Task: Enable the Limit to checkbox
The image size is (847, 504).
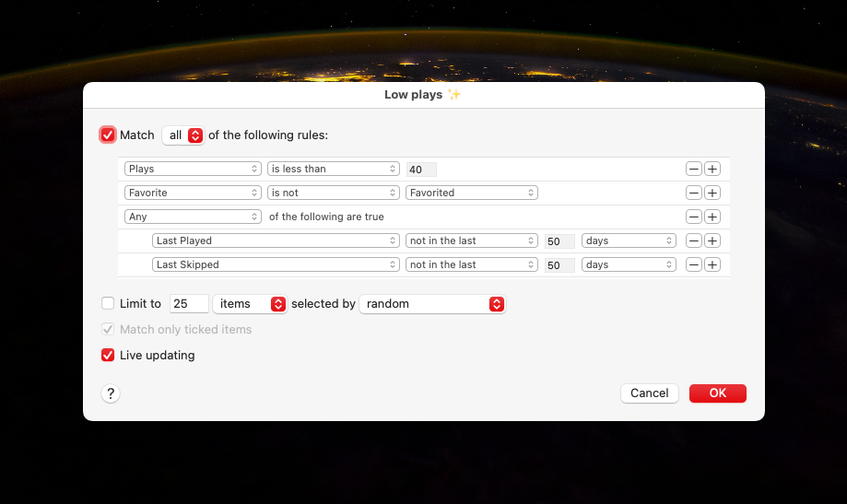Action: pyautogui.click(x=108, y=303)
